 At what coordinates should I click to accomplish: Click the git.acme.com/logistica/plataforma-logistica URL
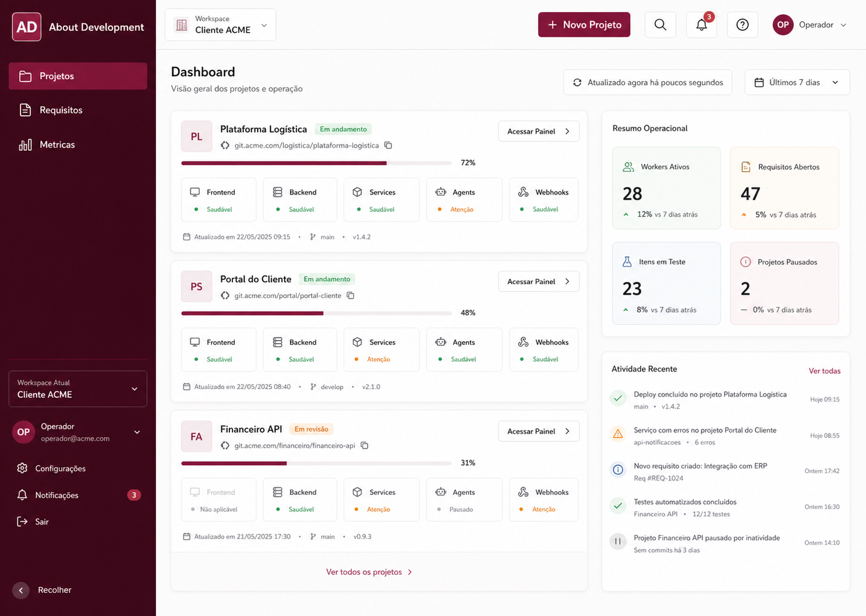tap(306, 146)
